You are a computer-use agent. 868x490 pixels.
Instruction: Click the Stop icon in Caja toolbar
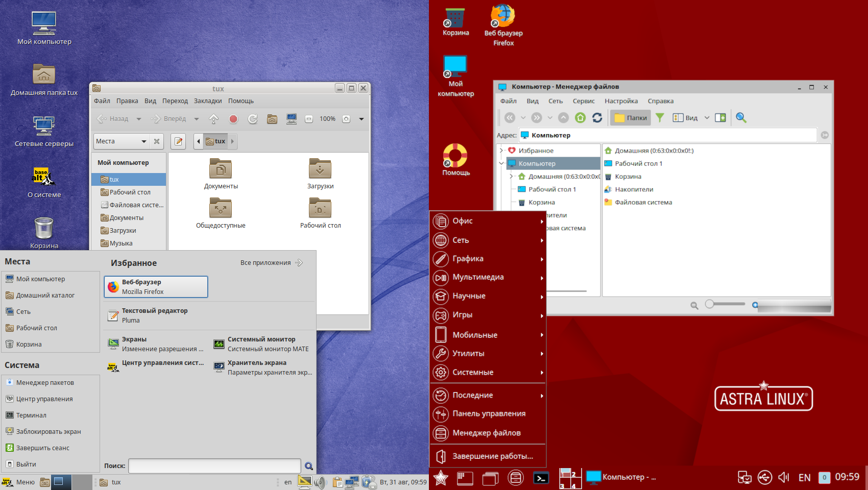[x=233, y=118]
